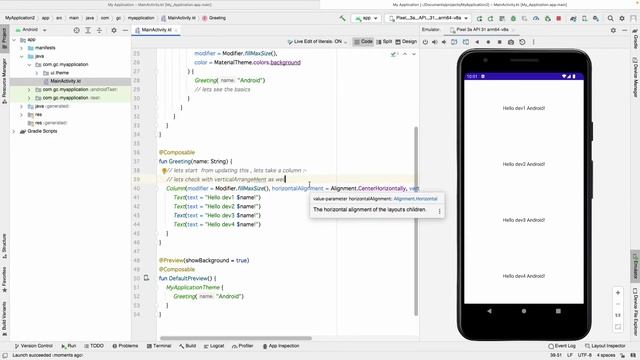Click the Profile app gauge icon
This screenshot has height=360, width=640.
[536, 18]
